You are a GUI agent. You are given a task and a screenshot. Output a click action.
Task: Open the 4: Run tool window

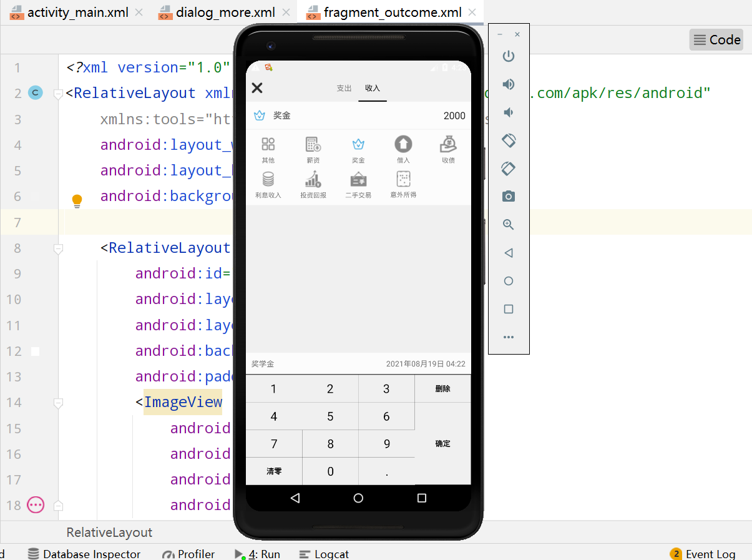tap(257, 554)
